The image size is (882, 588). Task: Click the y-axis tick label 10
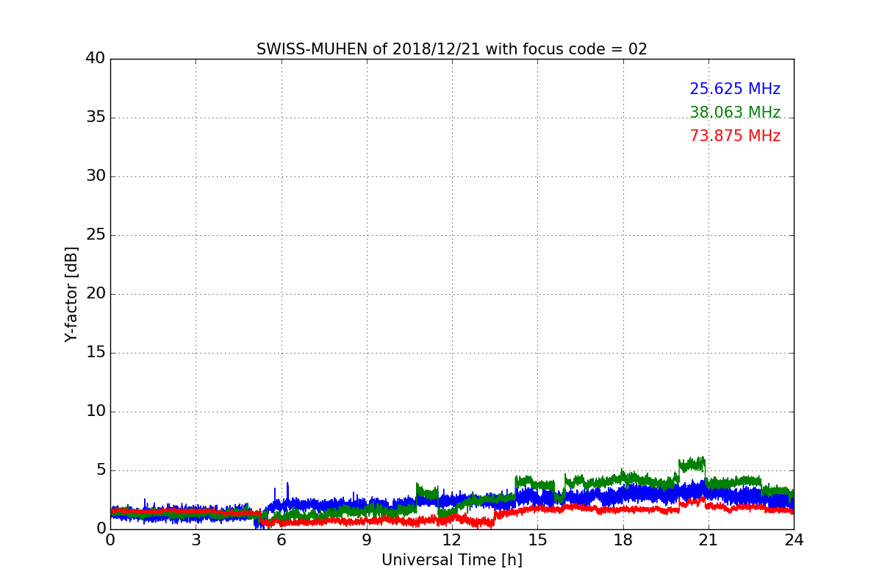point(96,411)
